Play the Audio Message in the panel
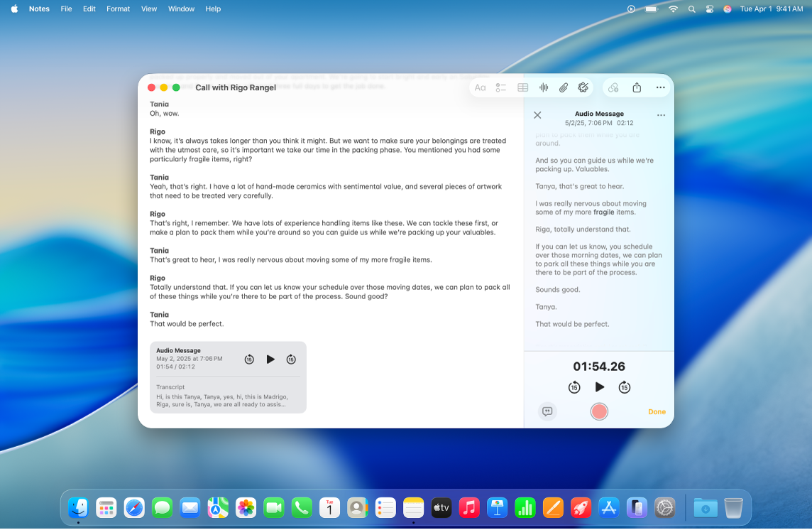 point(599,387)
